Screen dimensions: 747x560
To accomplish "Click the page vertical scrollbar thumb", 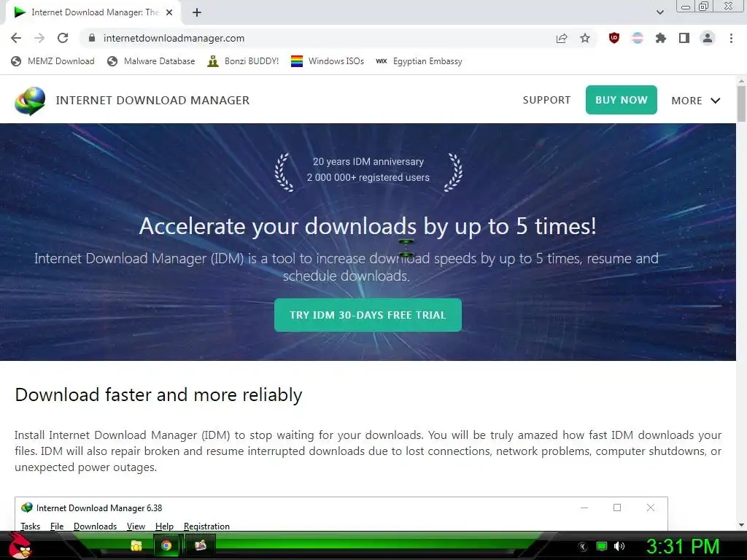I will pos(741,104).
